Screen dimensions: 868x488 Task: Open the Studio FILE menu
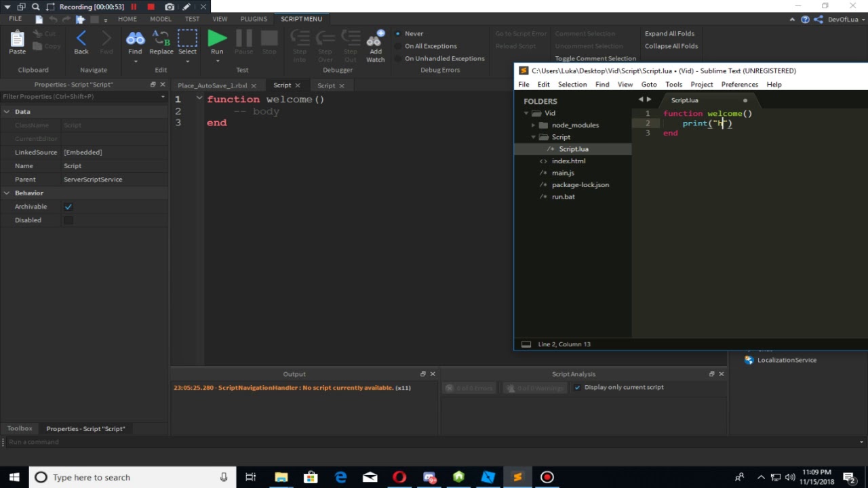coord(15,19)
